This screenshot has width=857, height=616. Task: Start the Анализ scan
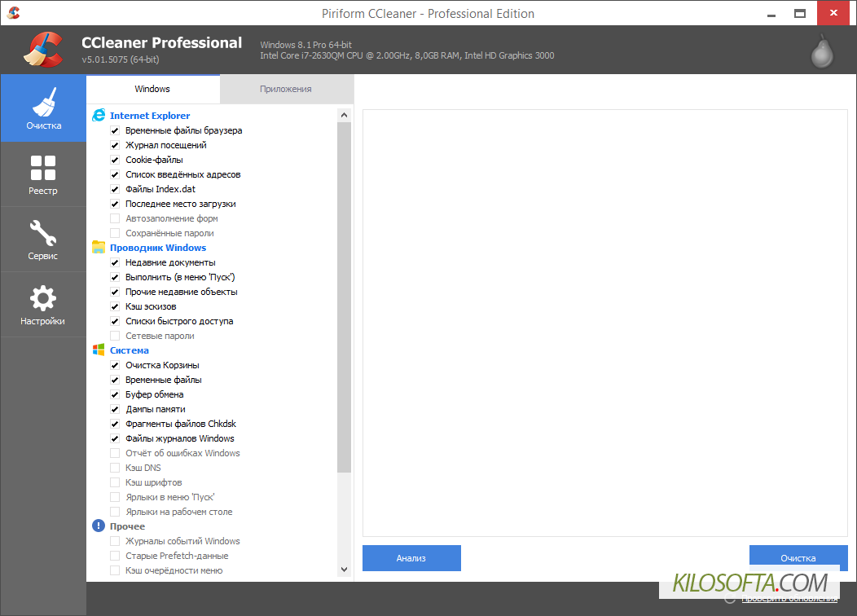[411, 558]
